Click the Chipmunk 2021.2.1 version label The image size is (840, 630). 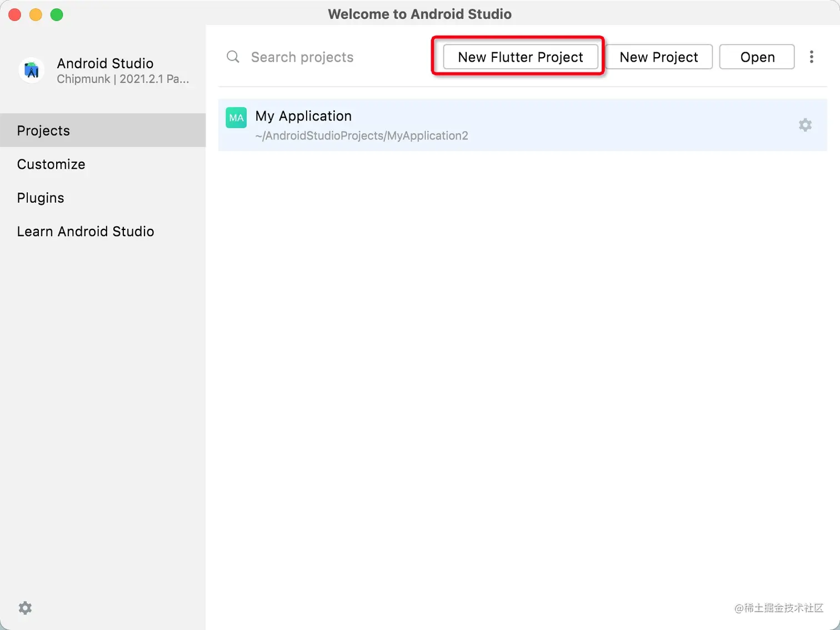click(x=123, y=79)
